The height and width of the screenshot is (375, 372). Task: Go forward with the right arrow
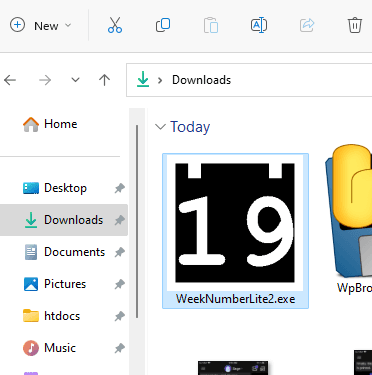45,80
